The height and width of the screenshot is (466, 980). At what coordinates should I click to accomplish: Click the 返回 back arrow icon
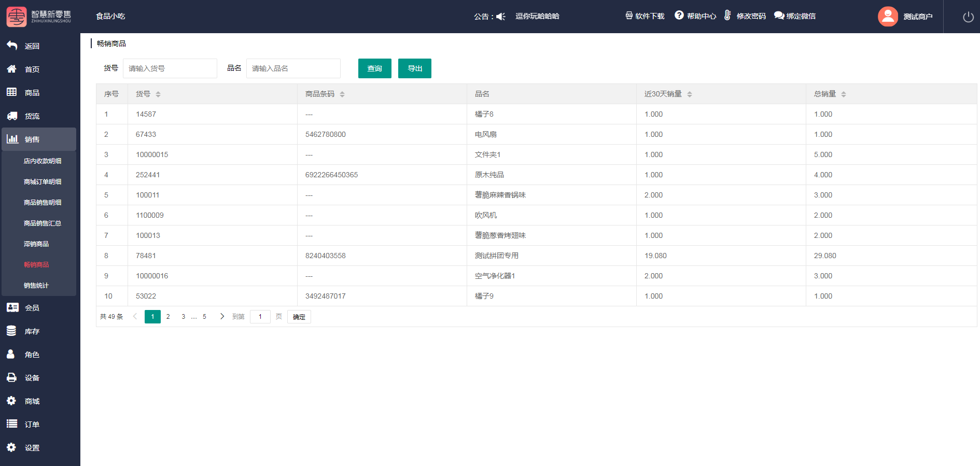(x=12, y=46)
